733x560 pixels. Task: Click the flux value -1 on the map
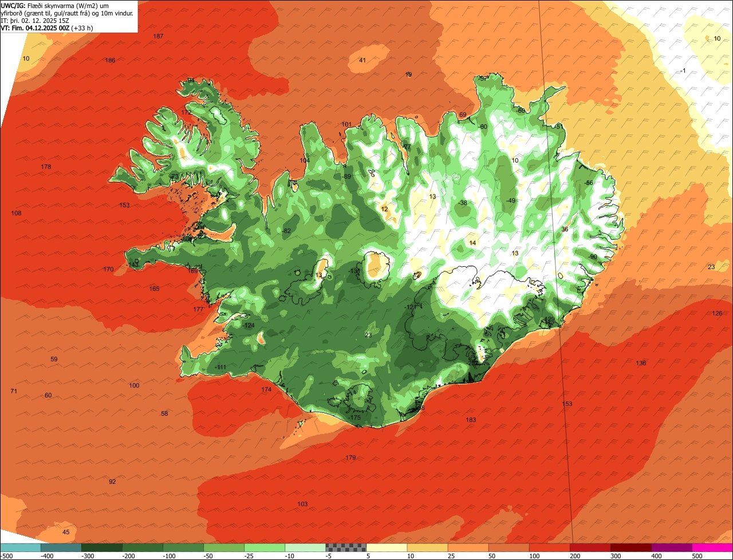682,71
